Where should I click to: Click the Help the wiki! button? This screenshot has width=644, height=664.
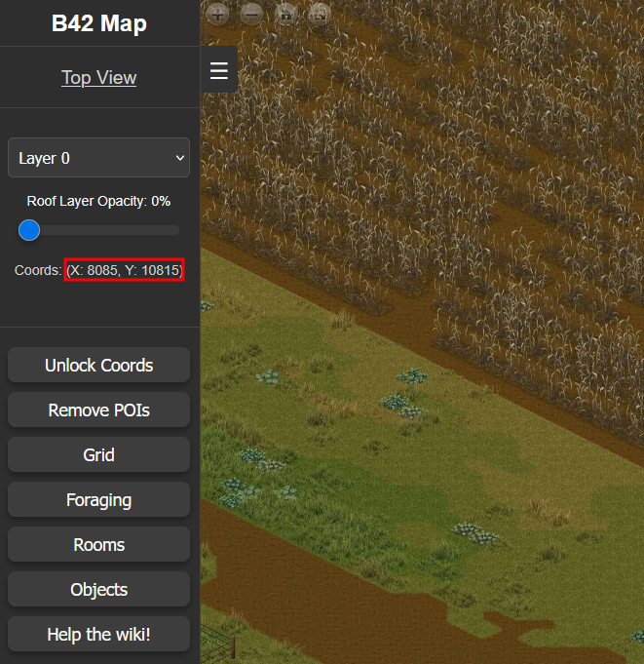click(x=98, y=635)
